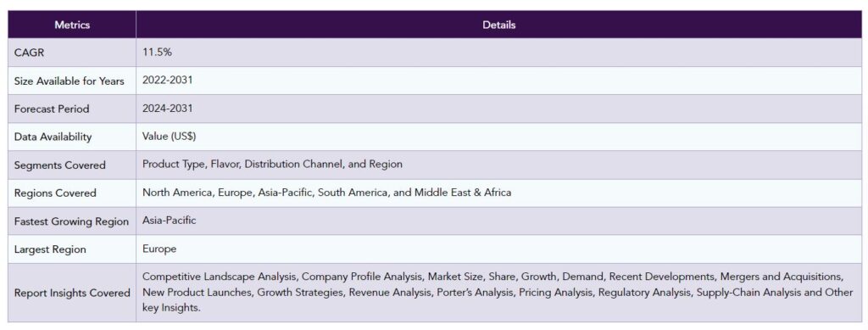The image size is (868, 330).
Task: Select the CAGR row label
Action: click(29, 53)
